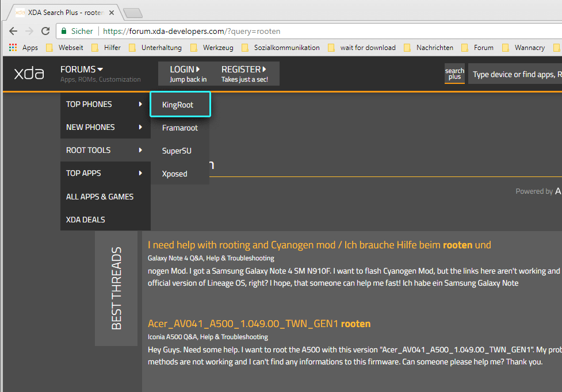Select SuperSU from the submenu
Image resolution: width=562 pixels, height=392 pixels.
(x=180, y=151)
